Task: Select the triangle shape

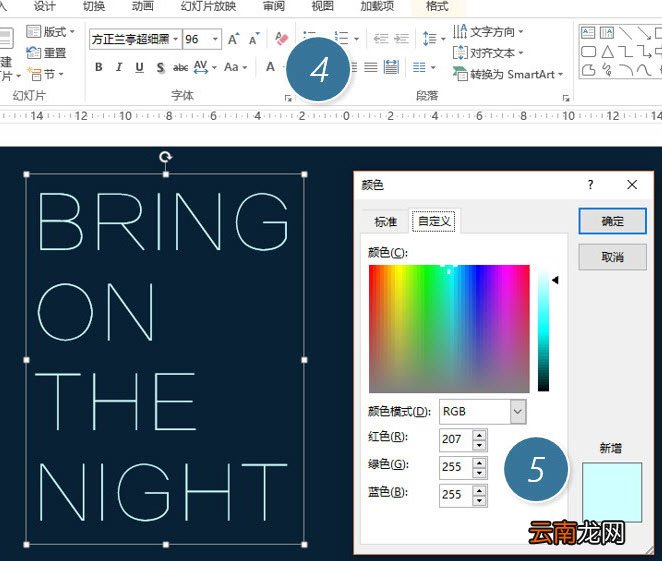Action: [x=608, y=51]
